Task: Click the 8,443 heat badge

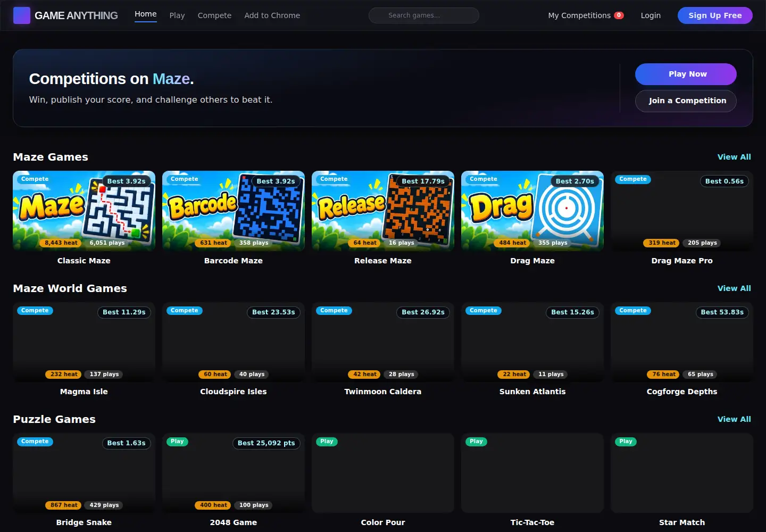Action: pyautogui.click(x=61, y=243)
